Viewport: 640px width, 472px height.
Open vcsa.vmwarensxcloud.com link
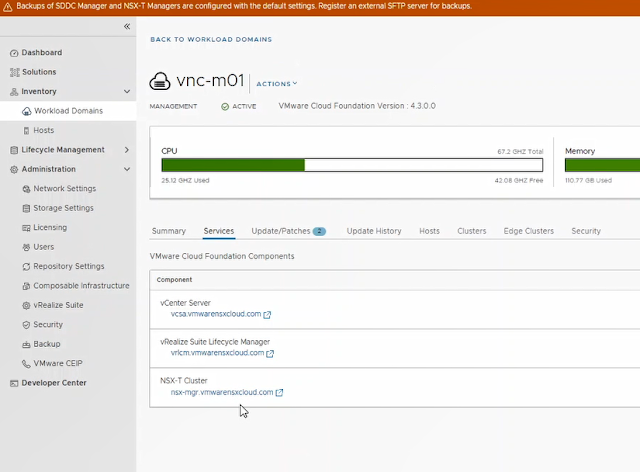tap(216, 314)
